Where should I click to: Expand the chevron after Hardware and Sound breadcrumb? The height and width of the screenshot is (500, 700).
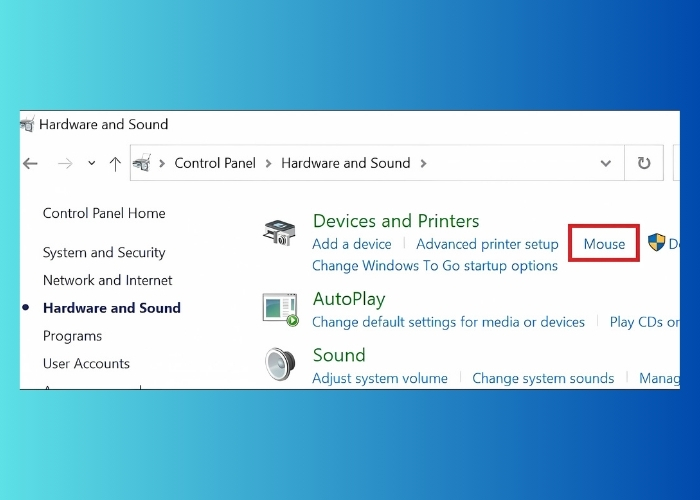pyautogui.click(x=423, y=163)
